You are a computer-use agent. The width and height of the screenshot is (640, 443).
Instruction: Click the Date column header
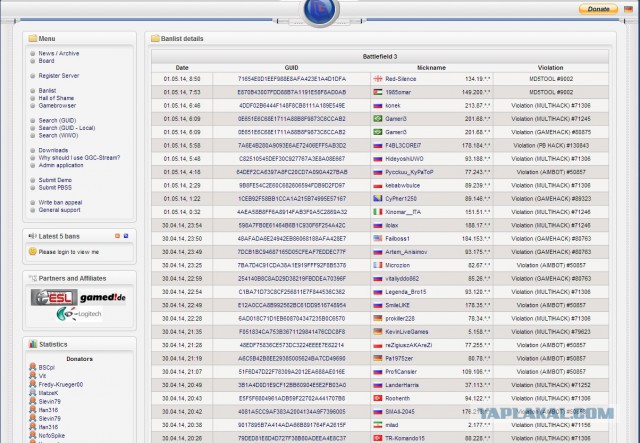coord(182,68)
